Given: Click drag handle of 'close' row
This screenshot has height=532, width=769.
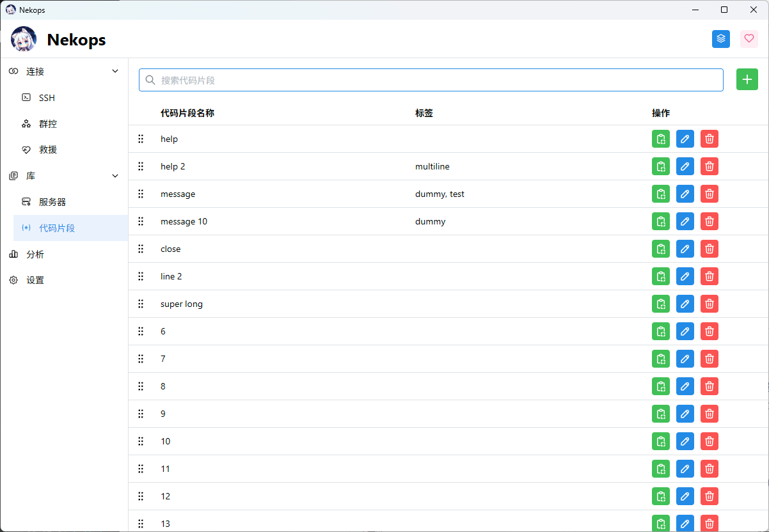Looking at the screenshot, I should tap(141, 249).
